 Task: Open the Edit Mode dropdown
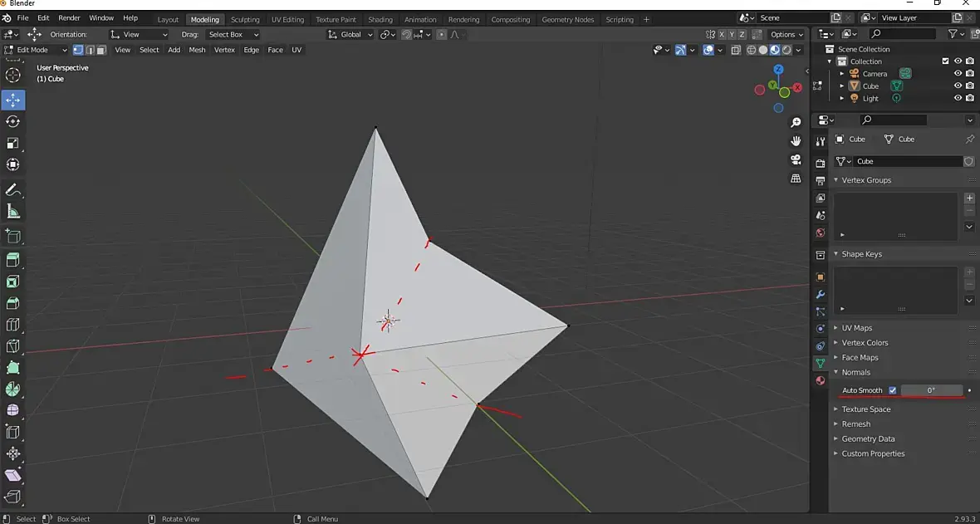click(37, 50)
